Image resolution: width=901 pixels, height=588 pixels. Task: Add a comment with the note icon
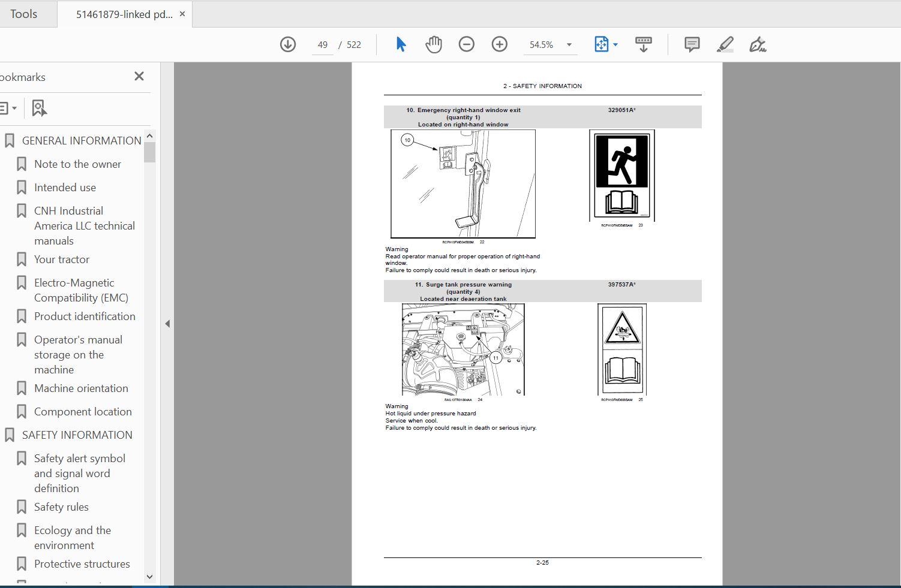pyautogui.click(x=692, y=44)
